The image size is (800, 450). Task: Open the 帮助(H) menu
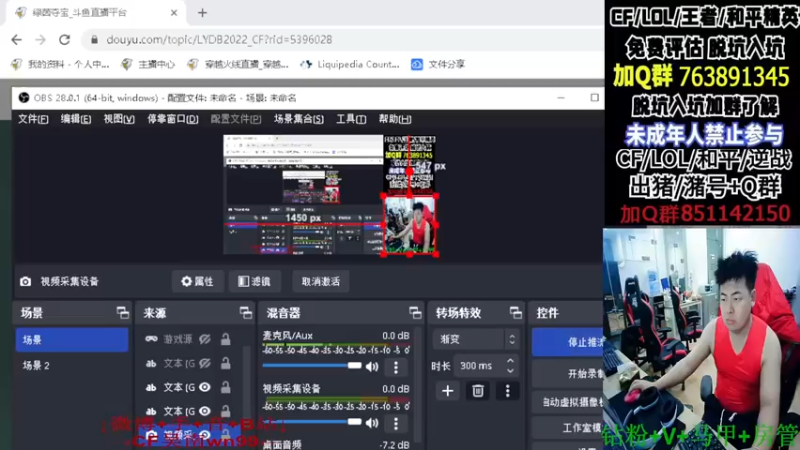tap(395, 119)
